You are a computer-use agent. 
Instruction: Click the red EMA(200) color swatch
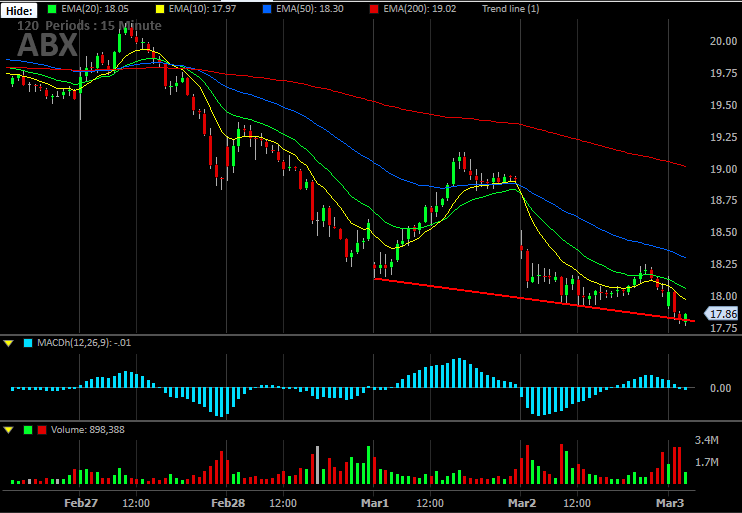[x=374, y=9]
